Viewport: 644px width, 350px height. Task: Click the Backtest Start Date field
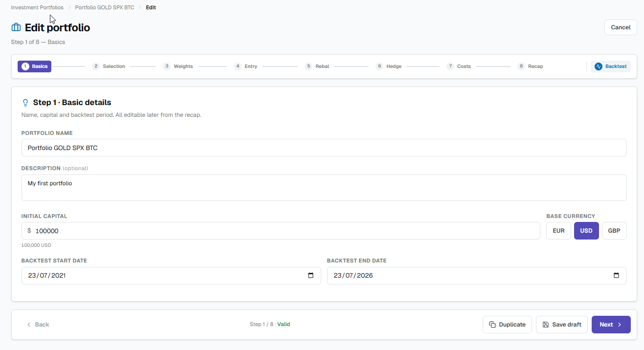click(x=171, y=276)
